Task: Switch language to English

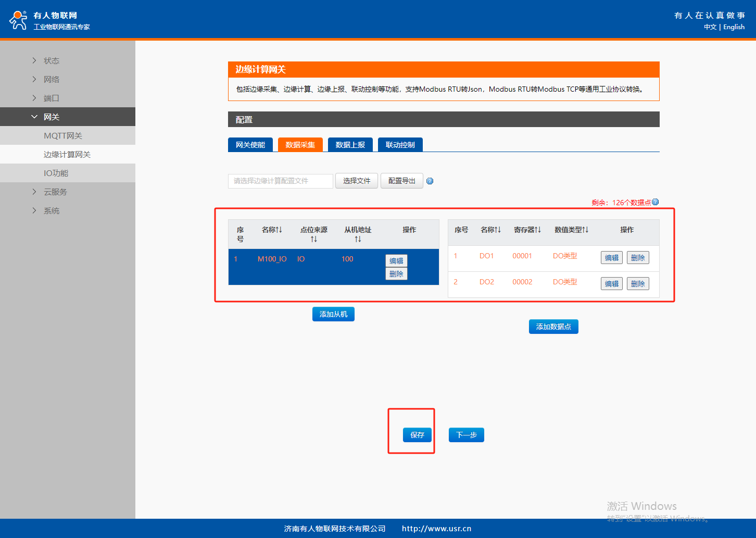Action: [734, 27]
